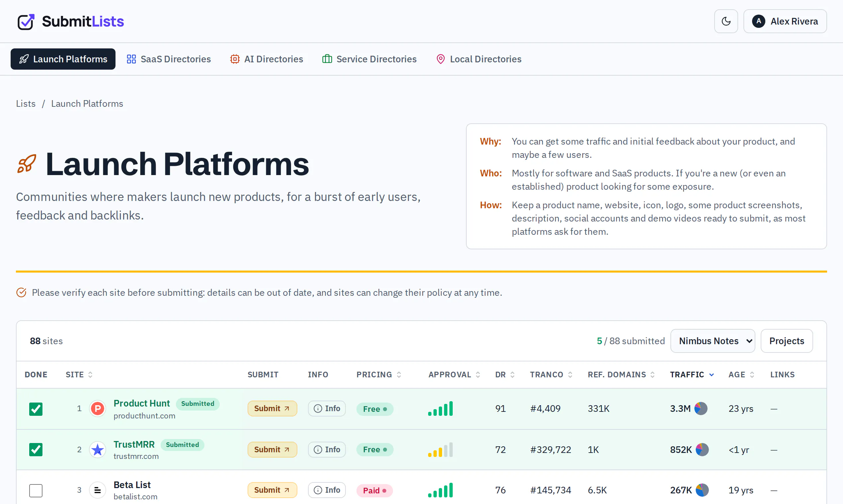Toggle Traffic column sort order
This screenshot has width=843, height=504.
pyautogui.click(x=692, y=375)
